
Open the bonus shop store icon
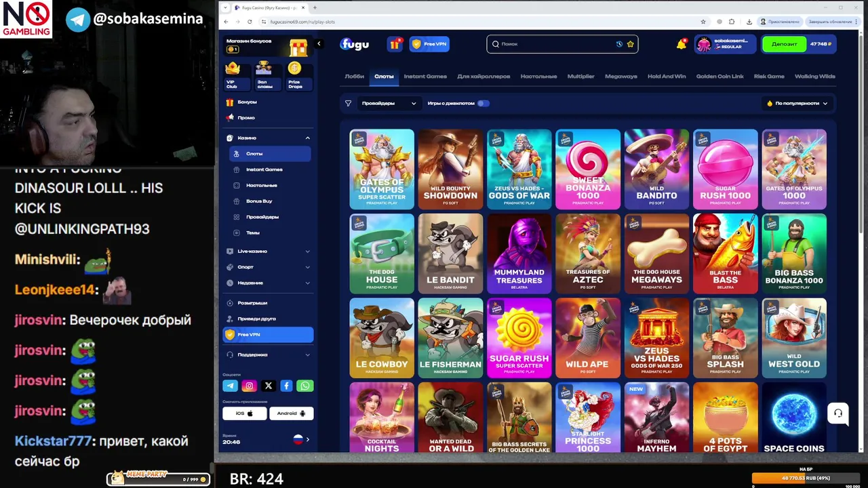298,47
